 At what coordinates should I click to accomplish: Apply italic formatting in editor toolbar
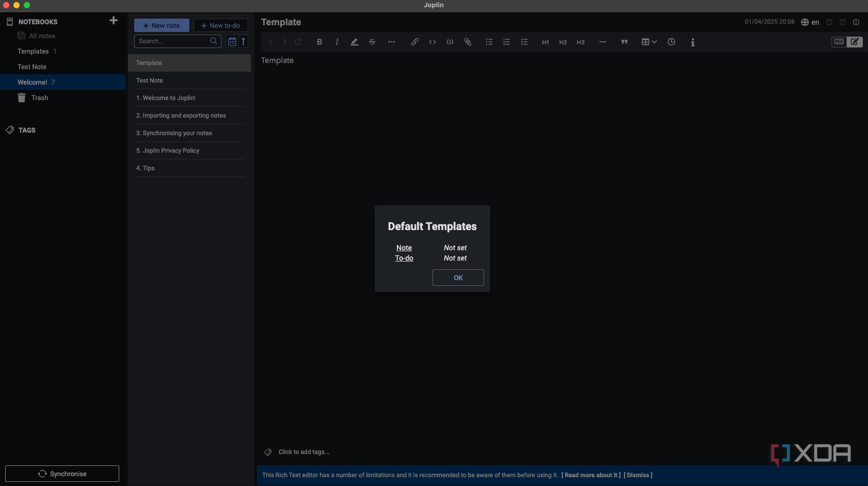[337, 42]
